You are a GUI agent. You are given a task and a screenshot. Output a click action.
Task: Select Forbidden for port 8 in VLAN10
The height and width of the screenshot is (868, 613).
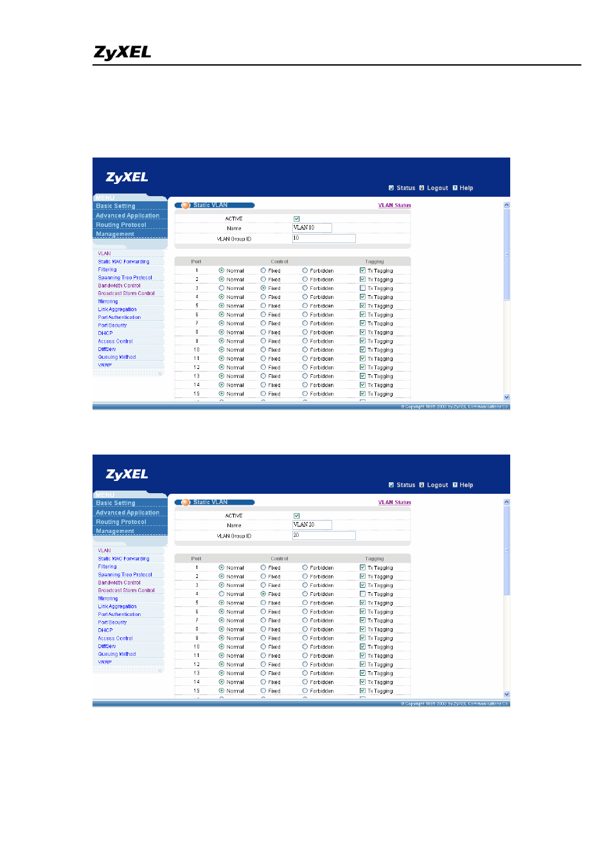click(x=305, y=332)
